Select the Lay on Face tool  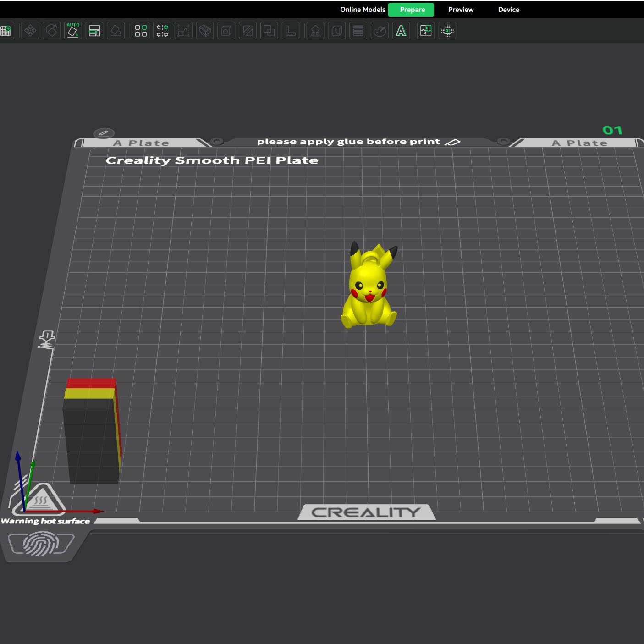pos(116,31)
